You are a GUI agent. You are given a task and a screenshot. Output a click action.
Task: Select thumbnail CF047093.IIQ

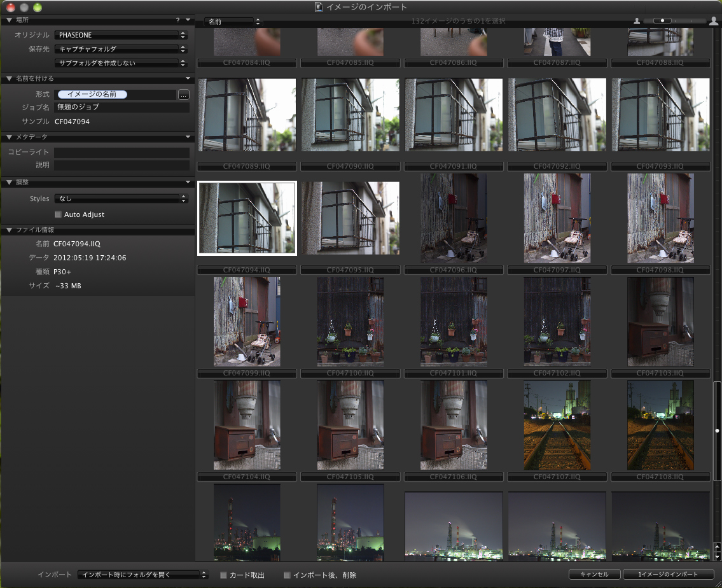pyautogui.click(x=660, y=115)
